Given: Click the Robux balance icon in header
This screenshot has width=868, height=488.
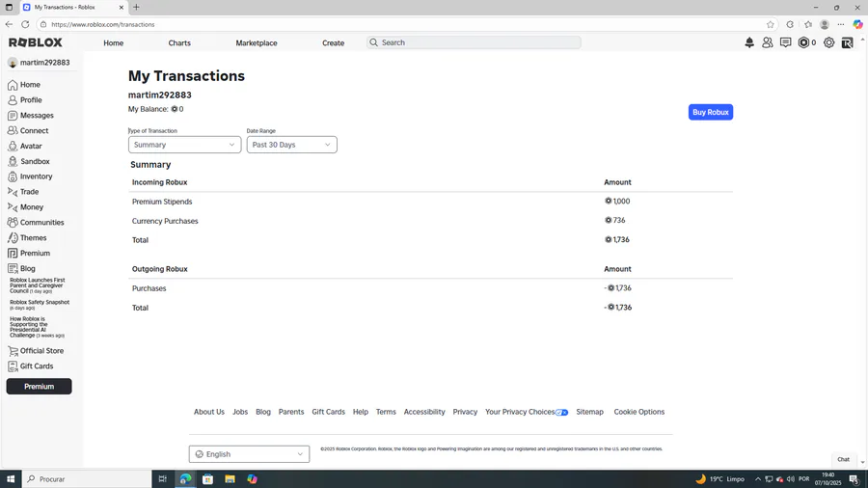Looking at the screenshot, I should coord(803,42).
